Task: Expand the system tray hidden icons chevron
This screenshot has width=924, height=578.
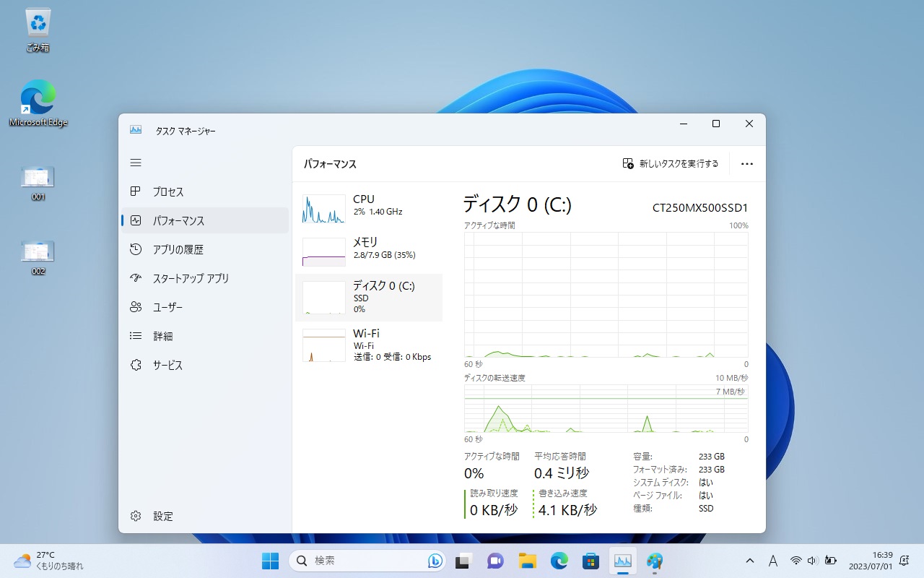Action: 750,561
